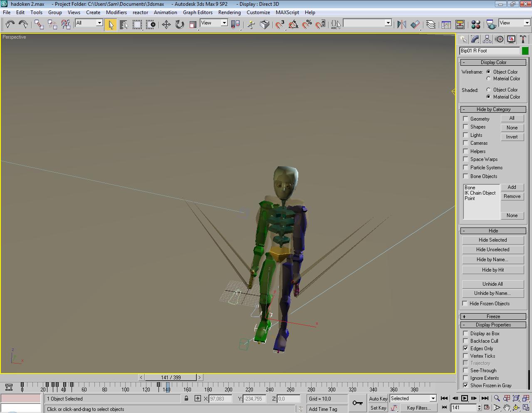Switch to the Utilities hammer panel tab
532x413 pixels.
523,39
